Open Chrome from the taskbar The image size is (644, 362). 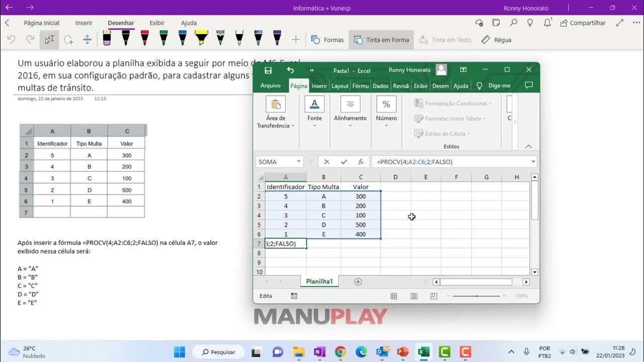pyautogui.click(x=340, y=352)
